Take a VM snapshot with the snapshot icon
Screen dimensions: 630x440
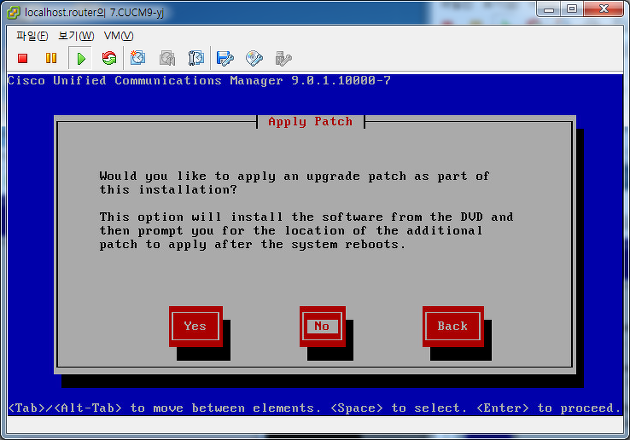[x=138, y=58]
